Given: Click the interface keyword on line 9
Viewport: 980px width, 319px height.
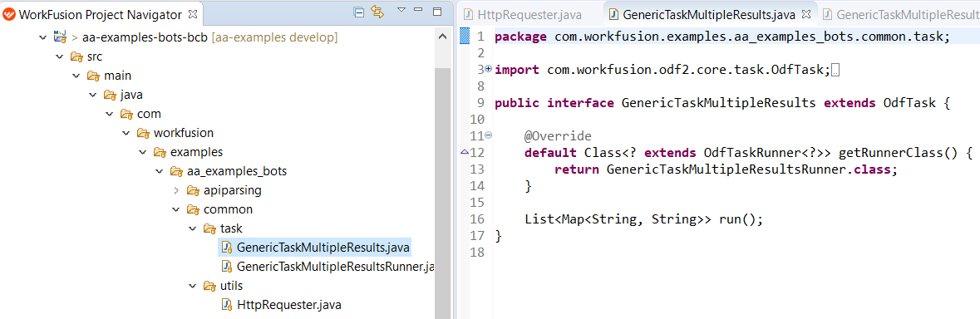Looking at the screenshot, I should pyautogui.click(x=581, y=103).
